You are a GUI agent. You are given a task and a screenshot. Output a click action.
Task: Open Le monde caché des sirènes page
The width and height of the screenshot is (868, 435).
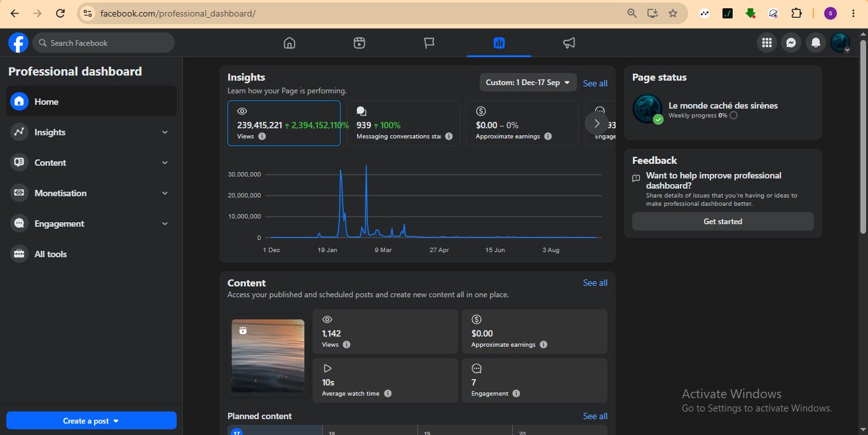(x=723, y=105)
